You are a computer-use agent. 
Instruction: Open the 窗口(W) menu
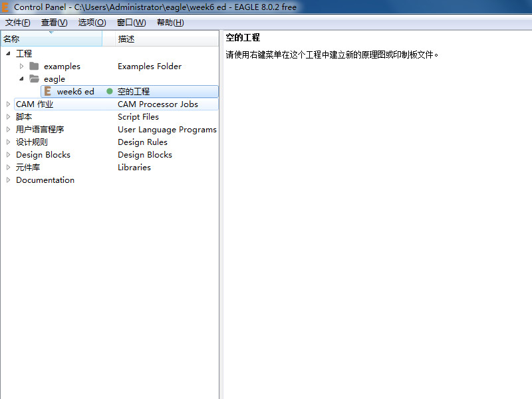point(131,23)
